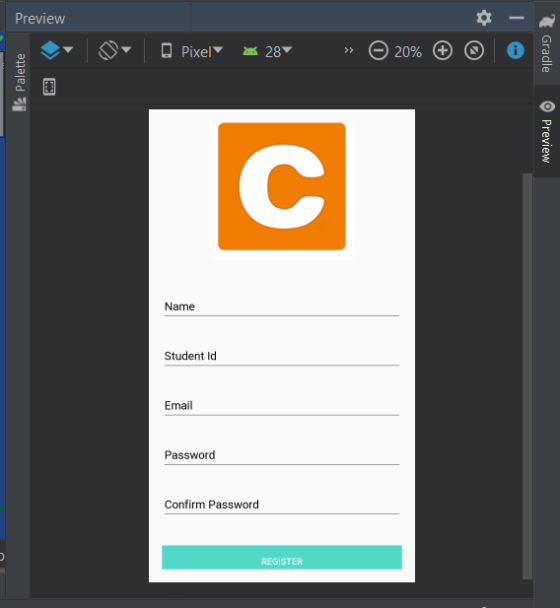This screenshot has height=608, width=560.
Task: Click the zoom to fit screen icon
Action: tap(474, 51)
